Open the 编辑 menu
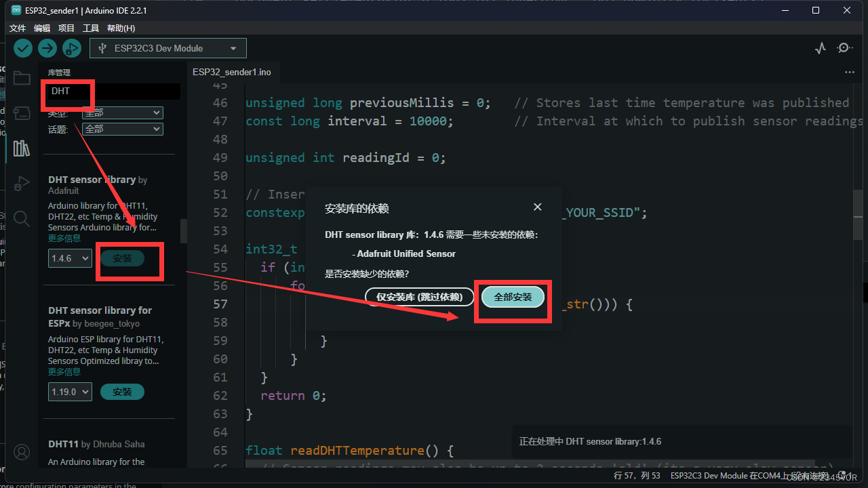 [42, 28]
